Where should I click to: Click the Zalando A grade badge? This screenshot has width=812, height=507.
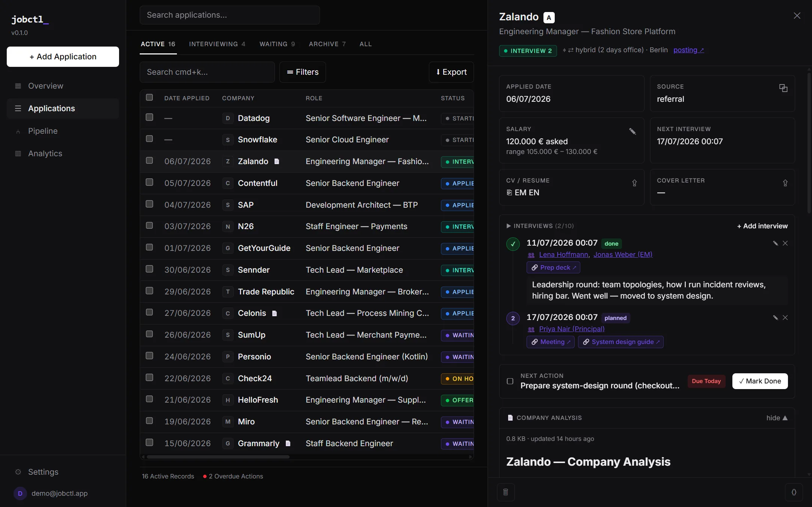click(x=549, y=17)
